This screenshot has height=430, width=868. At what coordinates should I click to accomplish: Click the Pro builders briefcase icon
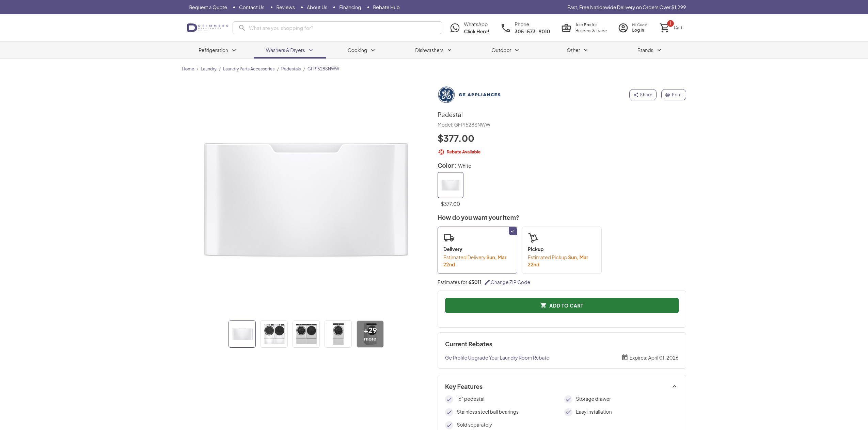point(566,28)
